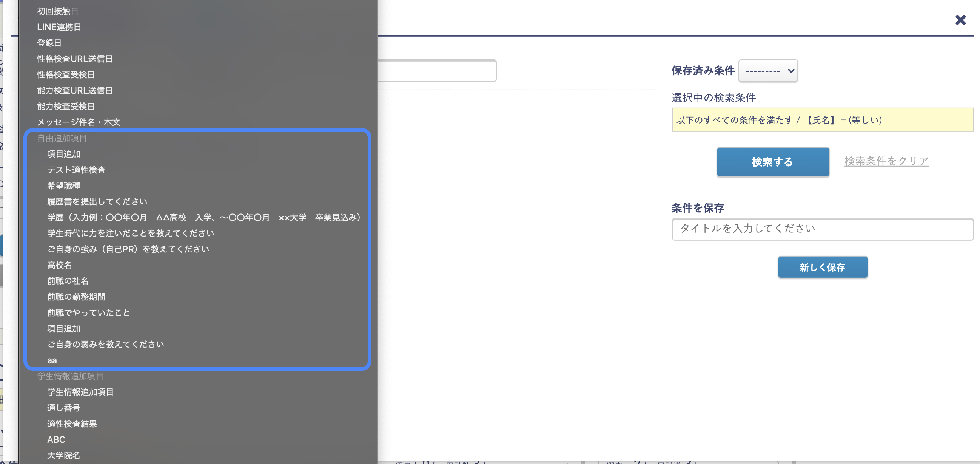Select 初回接触日 from the field list

56,11
